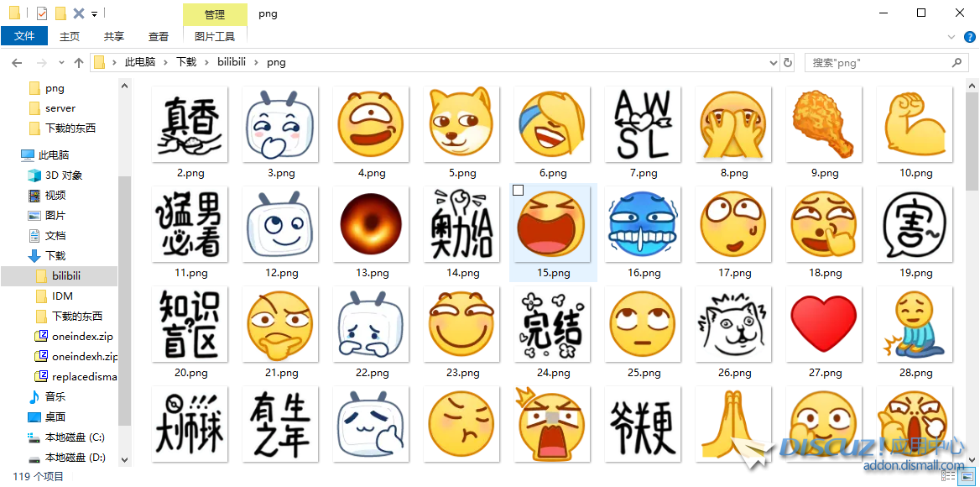Open Help via the blue question mark
This screenshot has width=980, height=487.
968,37
